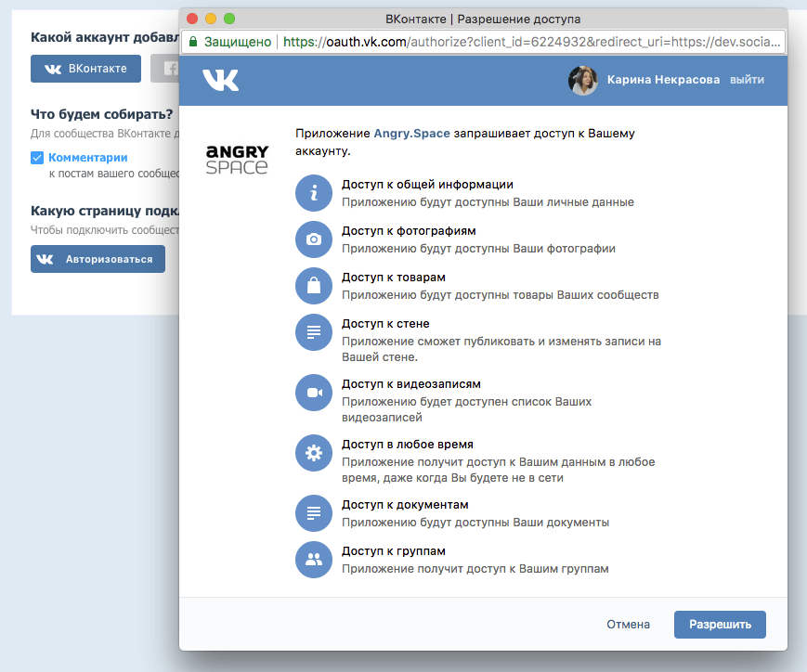Select the ВКонтакте account button
807x672 pixels.
[85, 69]
